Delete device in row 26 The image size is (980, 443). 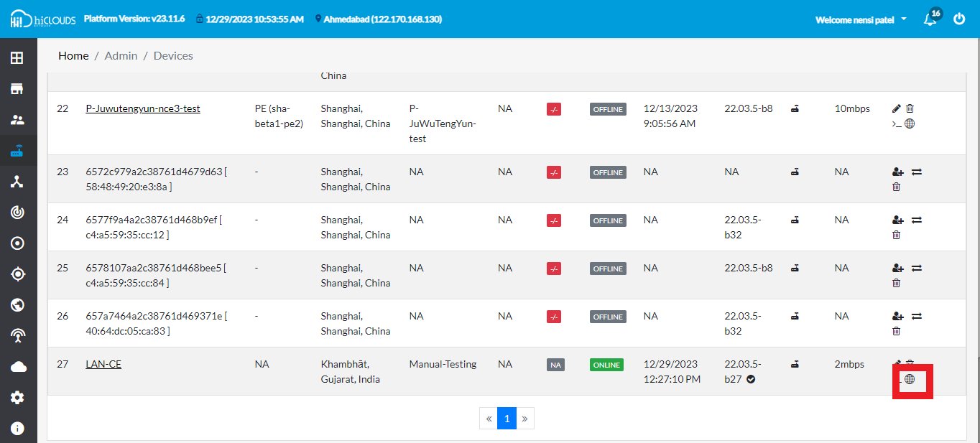pos(896,331)
